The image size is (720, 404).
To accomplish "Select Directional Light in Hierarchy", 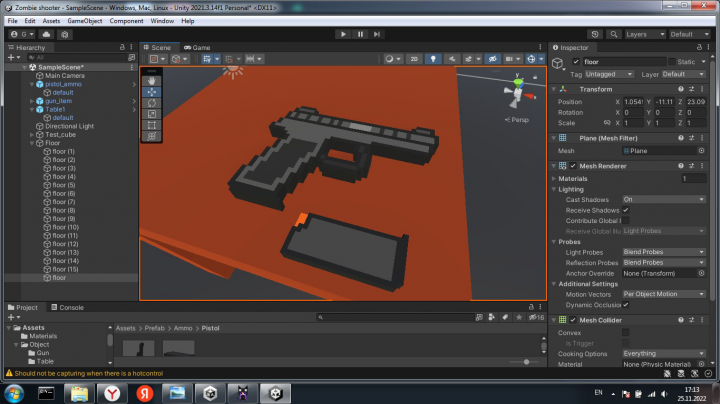I will point(69,126).
